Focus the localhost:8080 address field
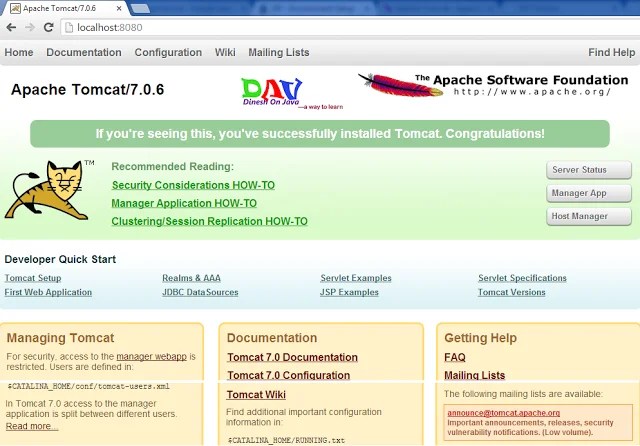Viewport: 640px width, 446px height. pos(351,27)
